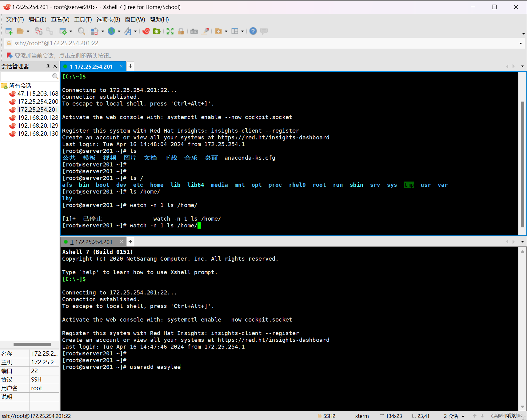Expand the font dropdown arrow
527x420 pixels.
tap(135, 31)
